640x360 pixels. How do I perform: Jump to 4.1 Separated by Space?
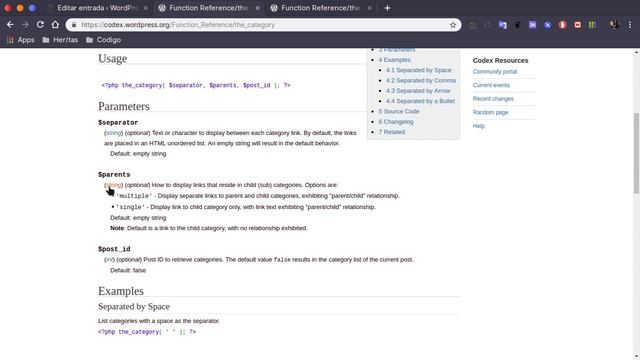click(x=419, y=70)
